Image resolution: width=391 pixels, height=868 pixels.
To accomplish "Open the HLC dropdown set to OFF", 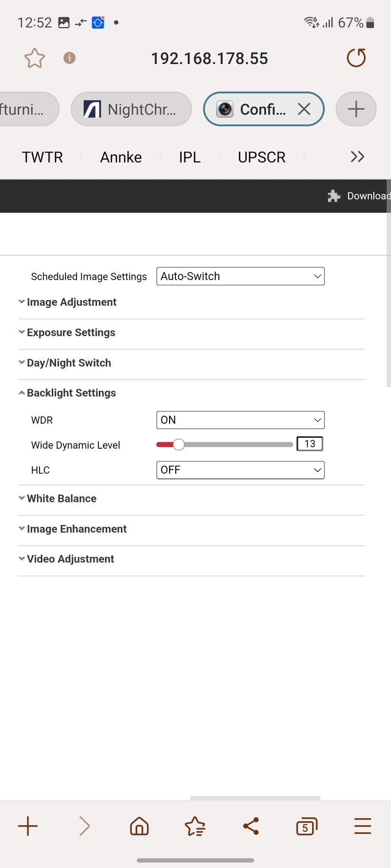I will pyautogui.click(x=240, y=470).
